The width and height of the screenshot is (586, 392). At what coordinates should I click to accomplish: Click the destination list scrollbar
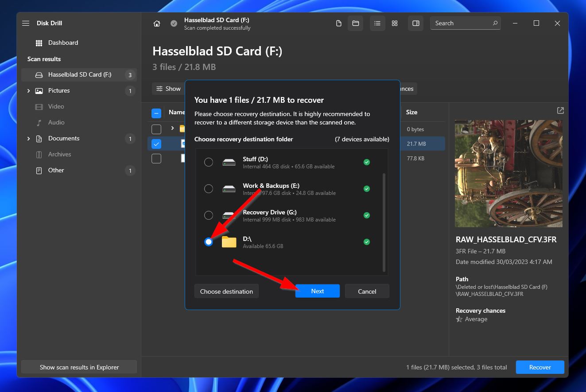(x=384, y=222)
